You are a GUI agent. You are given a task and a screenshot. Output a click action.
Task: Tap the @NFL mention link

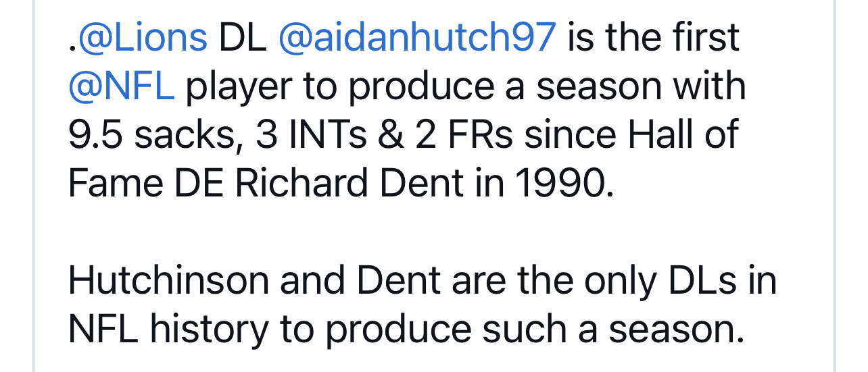(x=121, y=86)
